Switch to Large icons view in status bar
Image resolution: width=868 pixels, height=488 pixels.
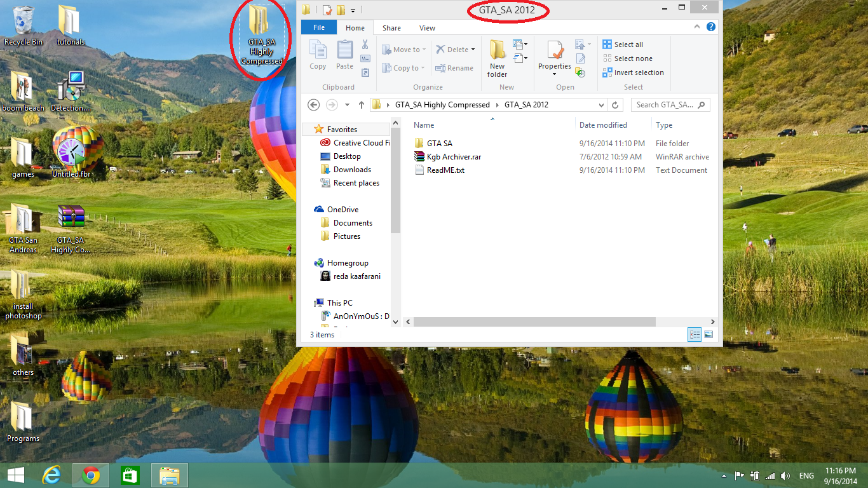(709, 334)
